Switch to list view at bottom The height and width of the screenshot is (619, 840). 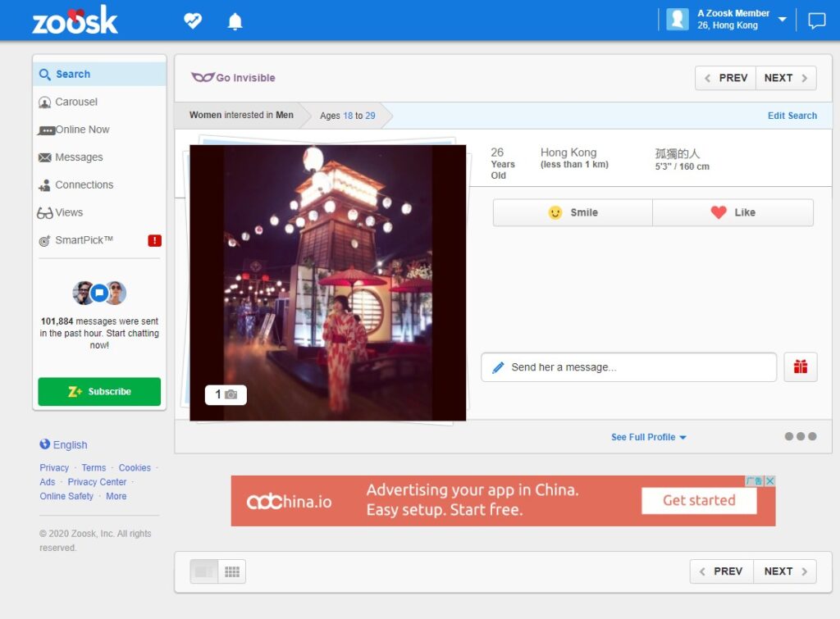[204, 571]
